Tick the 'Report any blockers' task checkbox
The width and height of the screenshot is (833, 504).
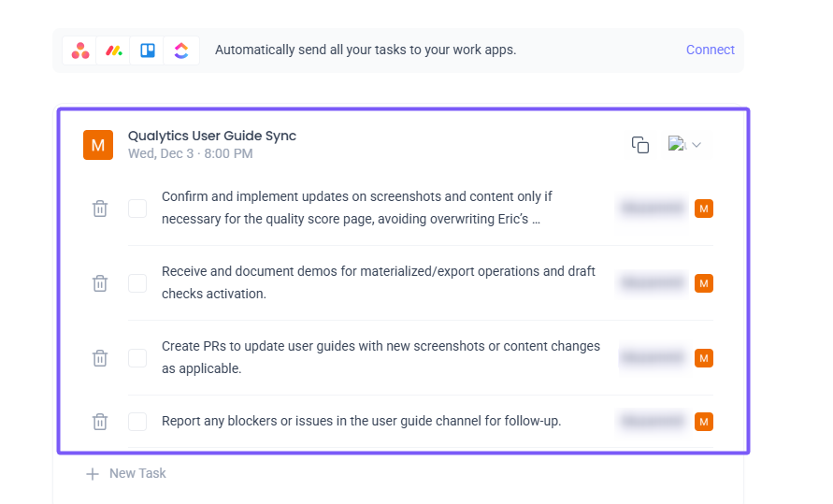[137, 422]
